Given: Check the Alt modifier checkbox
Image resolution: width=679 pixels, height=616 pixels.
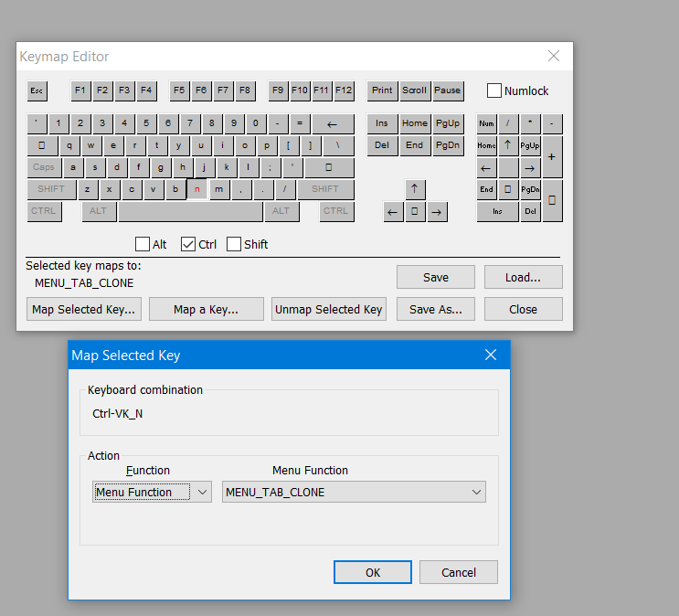Looking at the screenshot, I should [143, 244].
